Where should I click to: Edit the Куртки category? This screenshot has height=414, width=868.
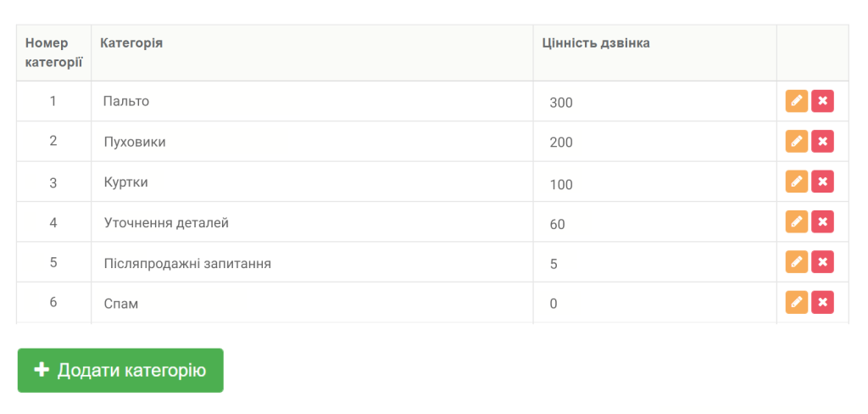[x=797, y=182]
